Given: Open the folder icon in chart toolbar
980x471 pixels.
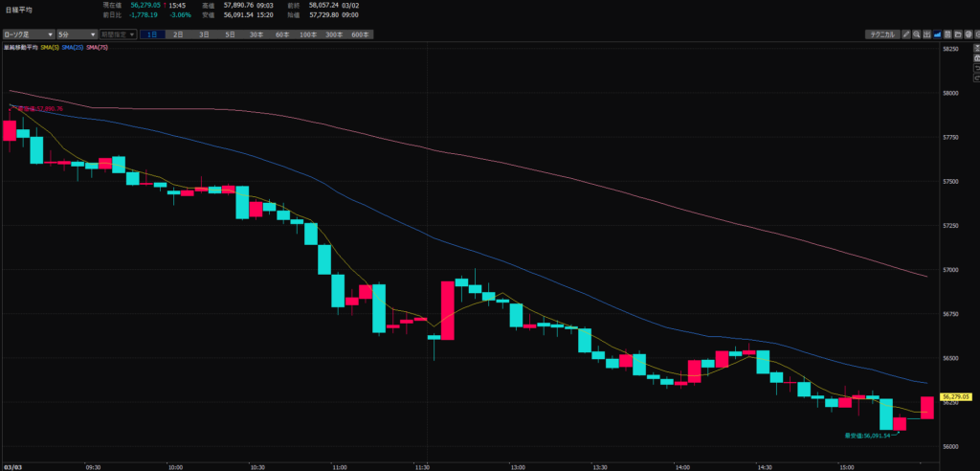Looking at the screenshot, I should [958, 34].
